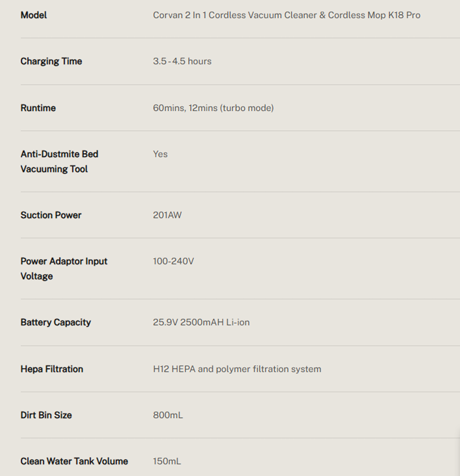Click the Suction Power label
The width and height of the screenshot is (460, 476).
click(x=51, y=215)
